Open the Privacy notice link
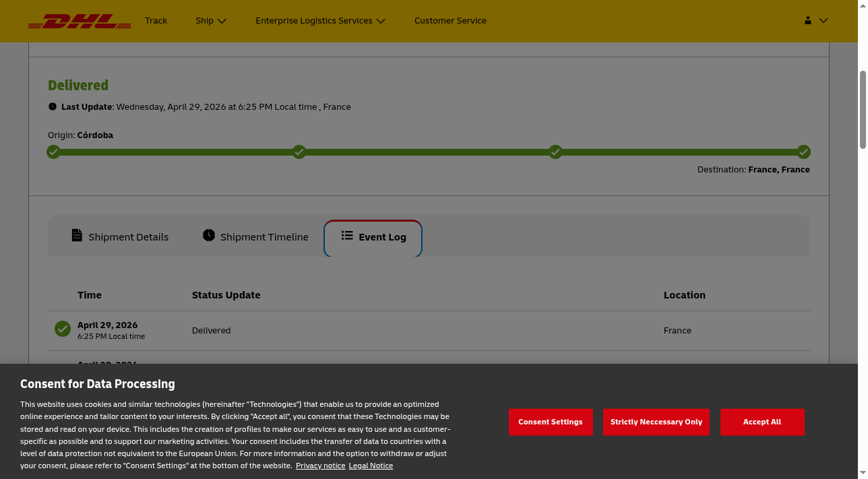The image size is (868, 479). pos(320,466)
